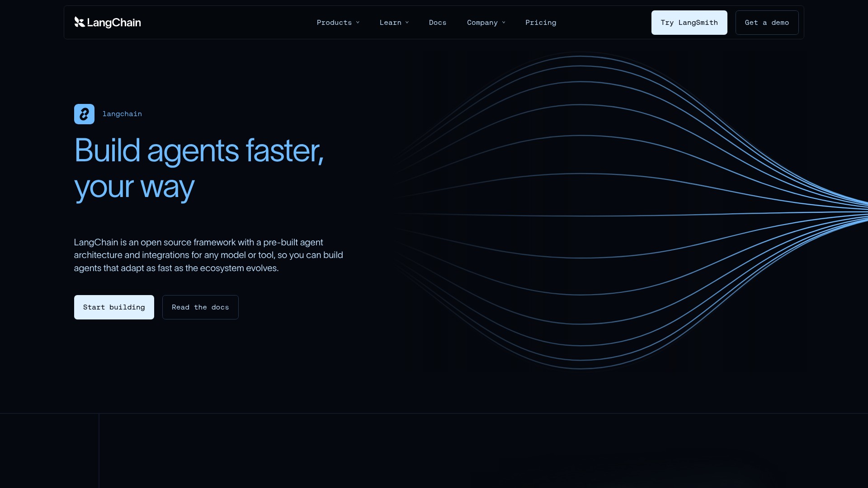Open Read the docs button
This screenshot has height=488, width=868.
click(200, 307)
